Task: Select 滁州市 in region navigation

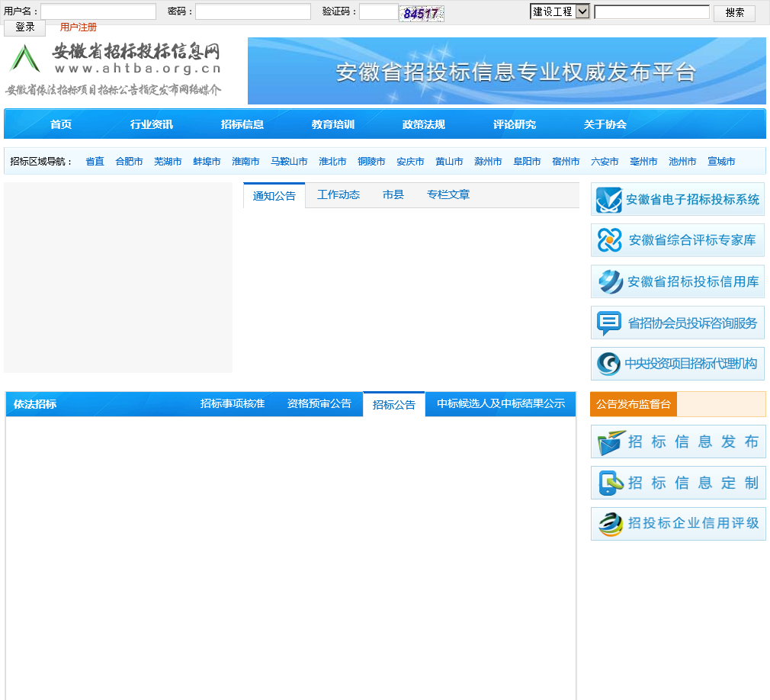Action: (488, 161)
